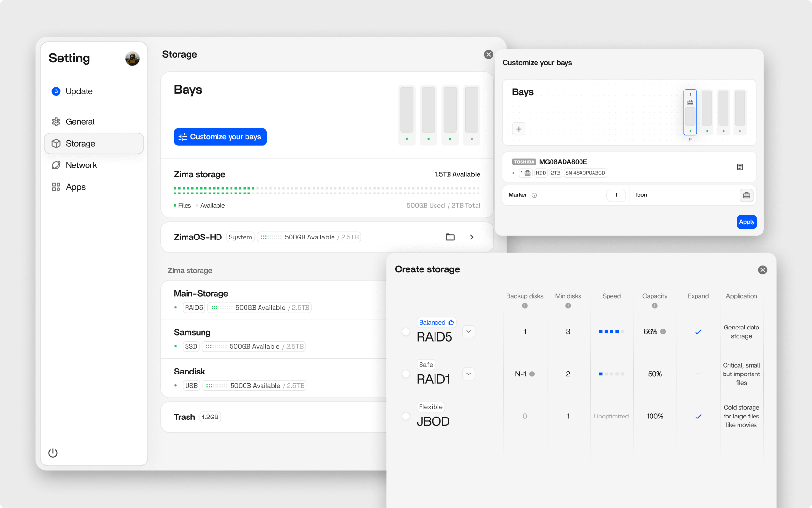The height and width of the screenshot is (508, 812).
Task: Open the Trash row
Action: [x=274, y=417]
